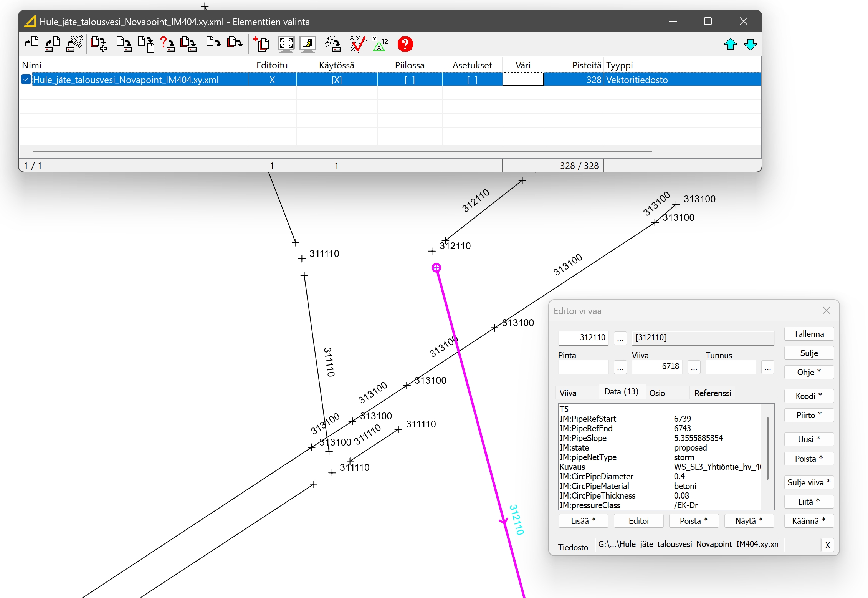Open the Uusi * menu button

[x=809, y=439]
